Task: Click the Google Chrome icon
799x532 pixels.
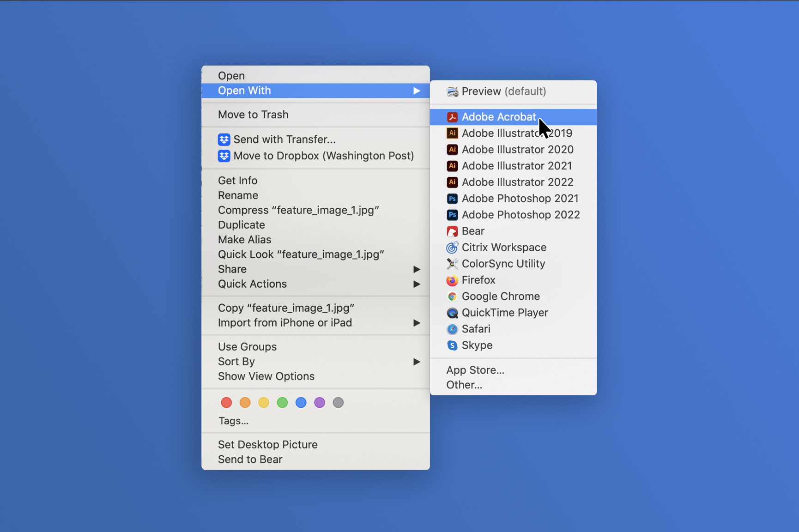Action: [x=452, y=296]
